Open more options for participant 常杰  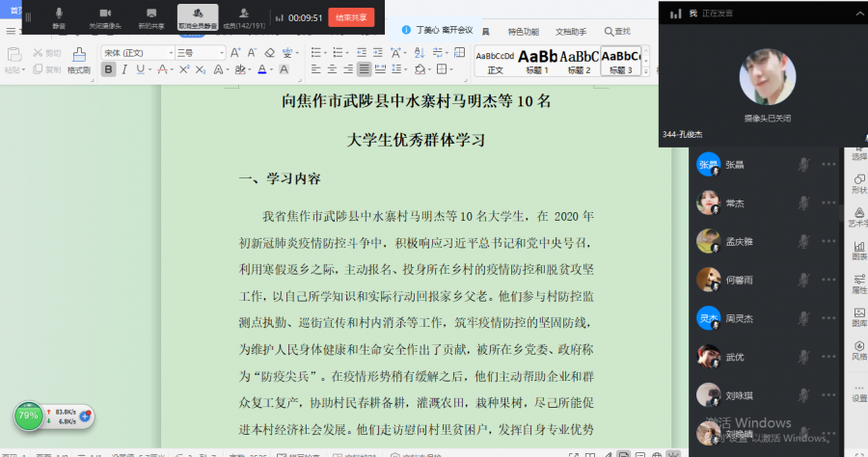click(x=828, y=203)
